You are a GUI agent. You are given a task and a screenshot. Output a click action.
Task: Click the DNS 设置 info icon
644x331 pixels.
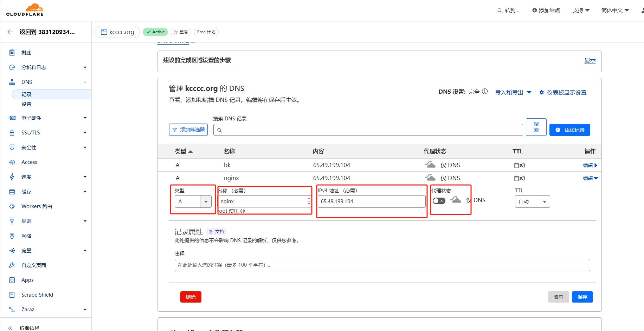coord(485,92)
